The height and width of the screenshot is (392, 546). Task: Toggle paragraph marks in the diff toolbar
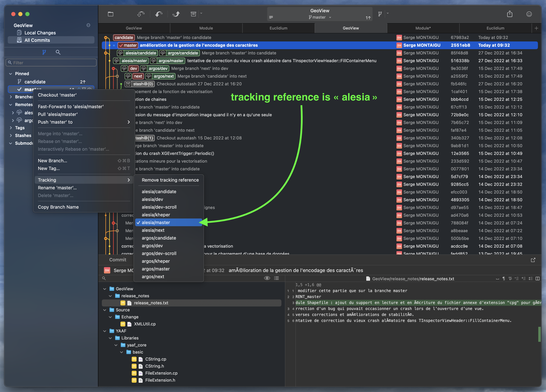(x=504, y=279)
